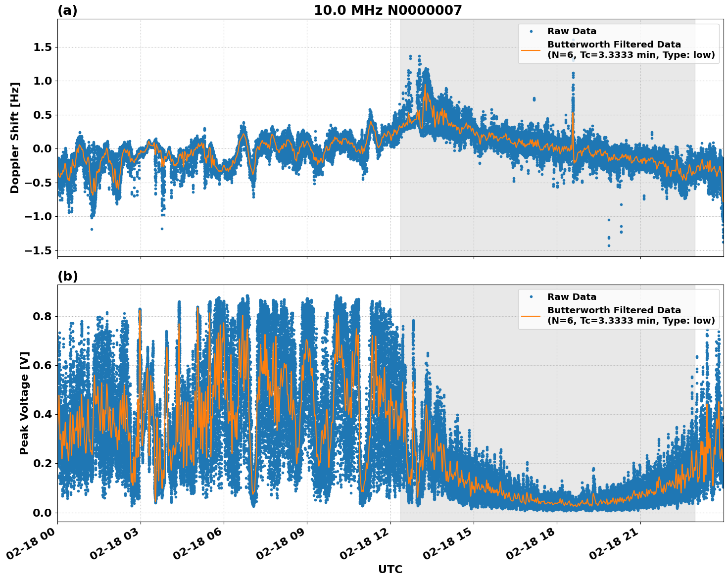Image resolution: width=728 pixels, height=580 pixels.
Task: Click the 02-18 12 tick label
Action: point(364,543)
